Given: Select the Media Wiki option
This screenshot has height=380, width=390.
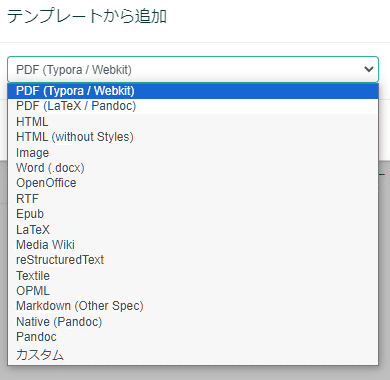Looking at the screenshot, I should pos(193,245).
